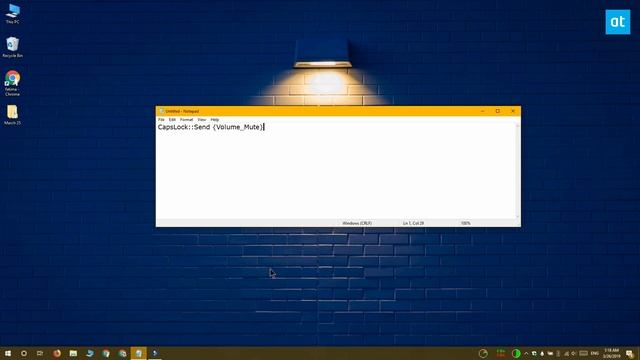Maximize the Notepad window
This screenshot has width=640, height=360.
click(498, 111)
